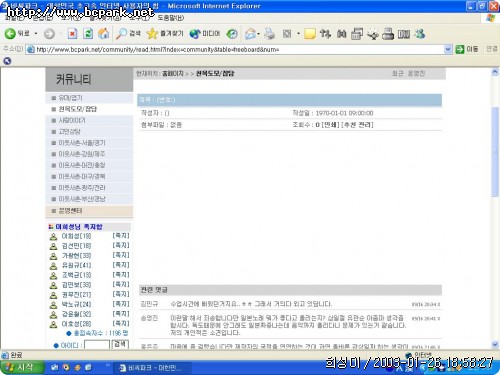Click the first quick launch icon
Screen dimensions: 500x375
(55, 368)
